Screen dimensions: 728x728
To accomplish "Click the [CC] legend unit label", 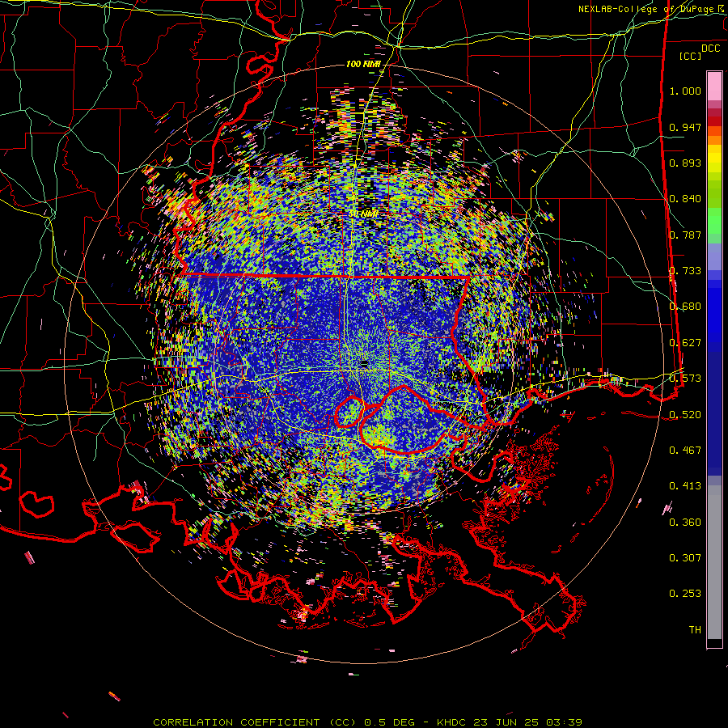I will [x=691, y=56].
